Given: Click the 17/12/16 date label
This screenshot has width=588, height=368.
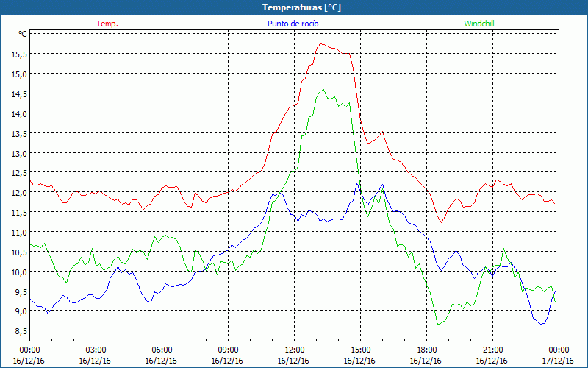Looking at the screenshot, I should (558, 361).
